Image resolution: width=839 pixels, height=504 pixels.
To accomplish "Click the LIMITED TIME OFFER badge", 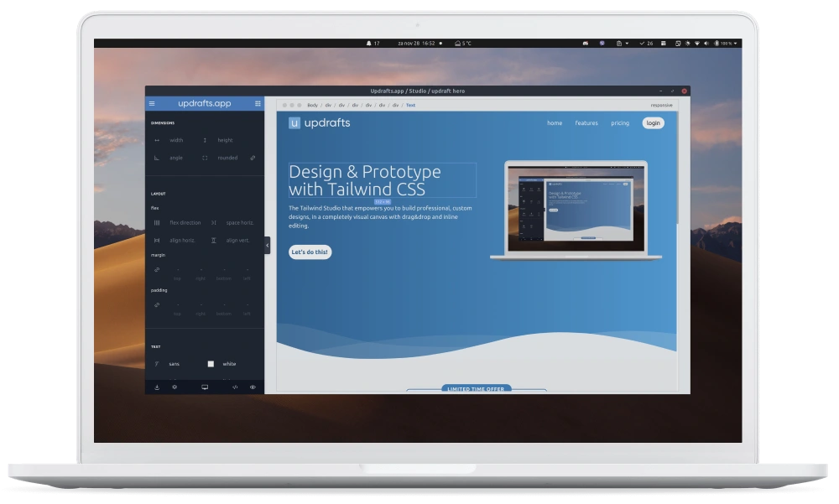I will coord(476,389).
